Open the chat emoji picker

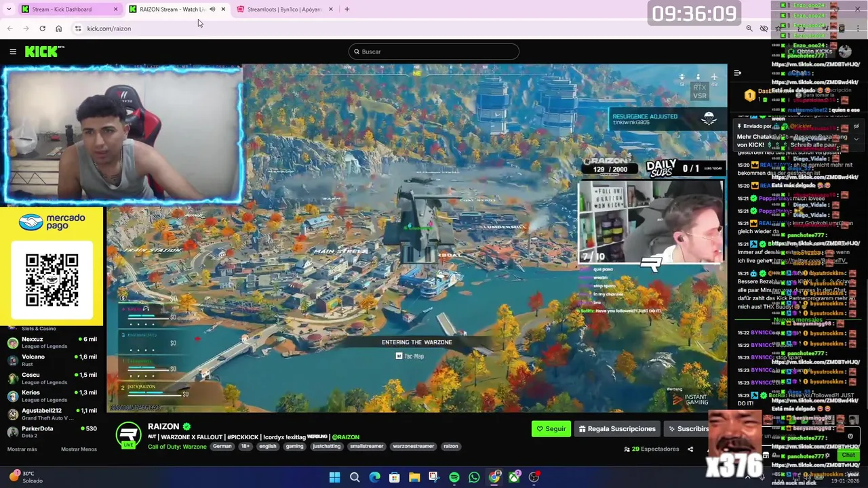pos(850,436)
